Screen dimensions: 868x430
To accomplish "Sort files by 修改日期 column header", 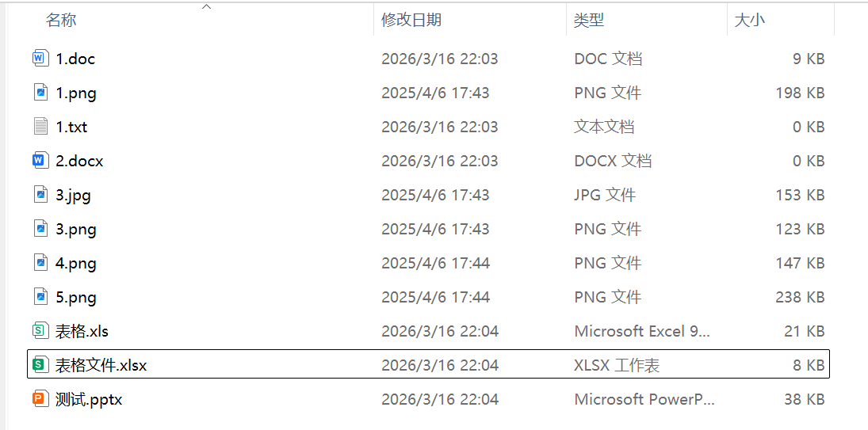I will tap(411, 21).
